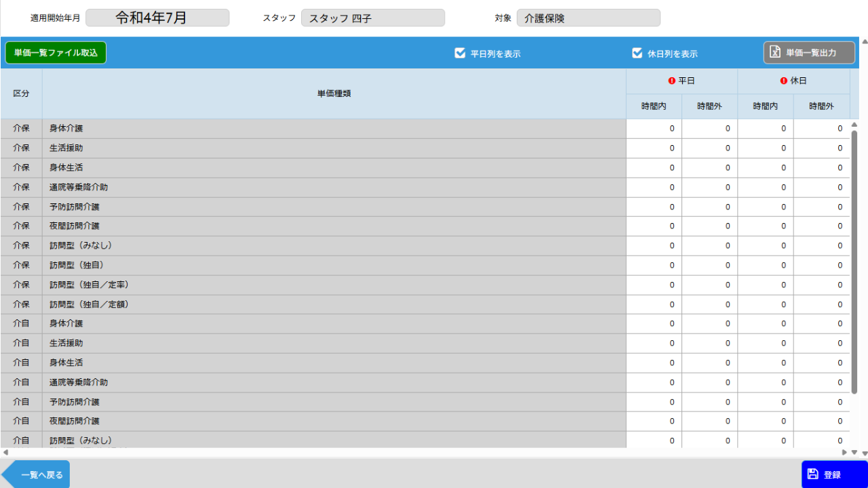This screenshot has width=868, height=488.
Task: Open the 適用開始年月 field showing 令和4年7月
Action: point(157,18)
